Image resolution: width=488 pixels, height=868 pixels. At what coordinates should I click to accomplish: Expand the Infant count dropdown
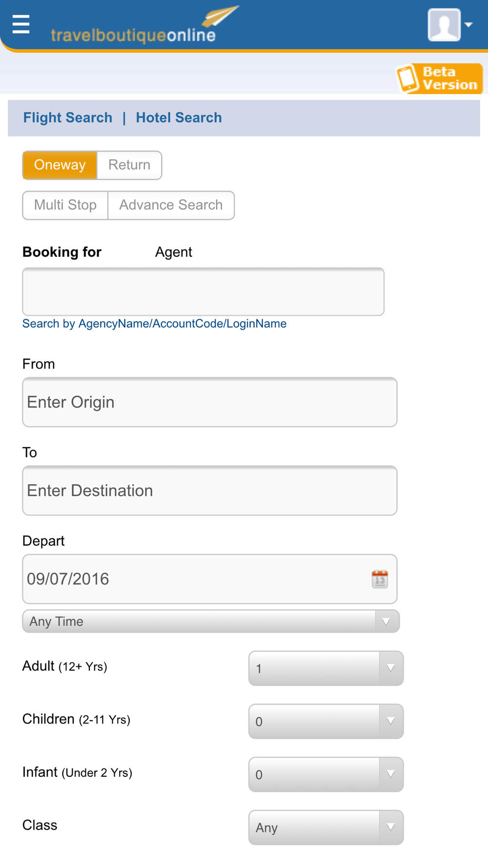(325, 775)
